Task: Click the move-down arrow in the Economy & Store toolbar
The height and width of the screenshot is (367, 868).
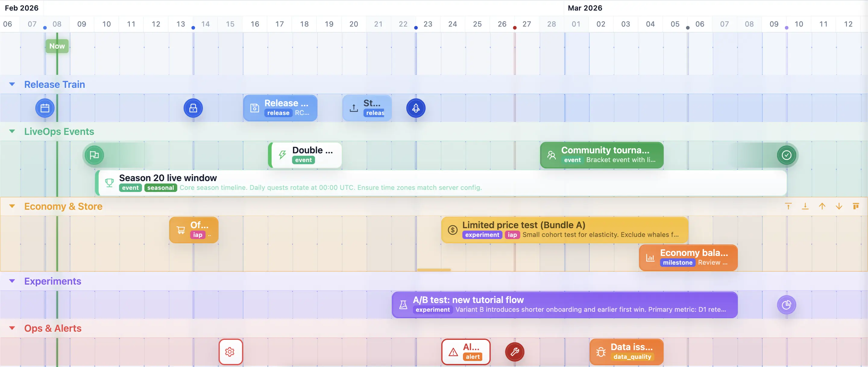Action: [x=839, y=206]
